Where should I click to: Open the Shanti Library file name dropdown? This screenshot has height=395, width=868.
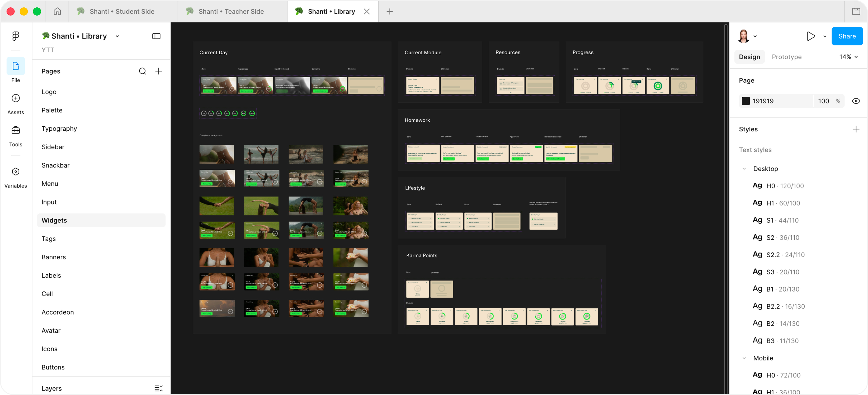pyautogui.click(x=117, y=36)
